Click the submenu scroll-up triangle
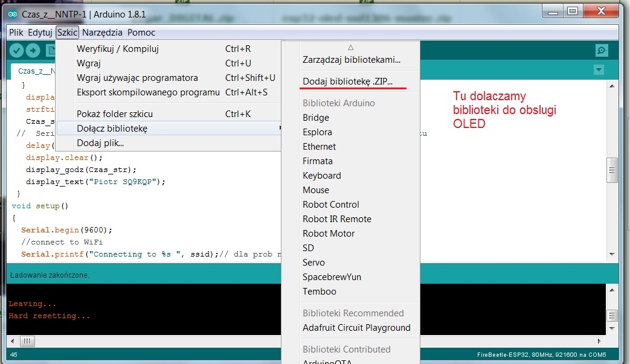 click(350, 47)
